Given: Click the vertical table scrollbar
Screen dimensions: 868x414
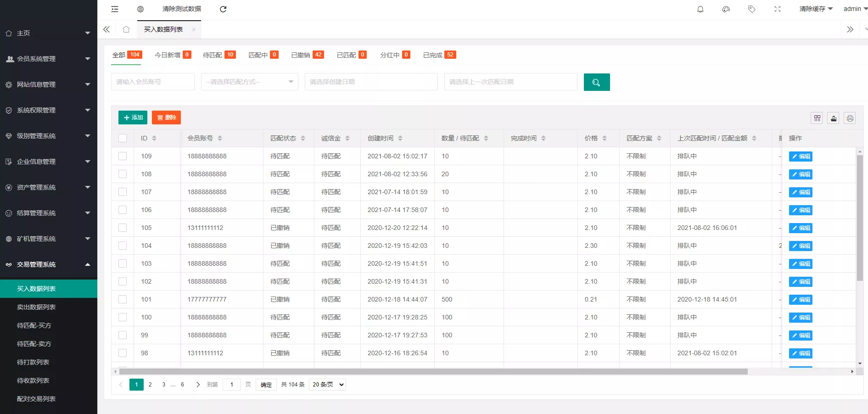Looking at the screenshot, I should [x=860, y=218].
